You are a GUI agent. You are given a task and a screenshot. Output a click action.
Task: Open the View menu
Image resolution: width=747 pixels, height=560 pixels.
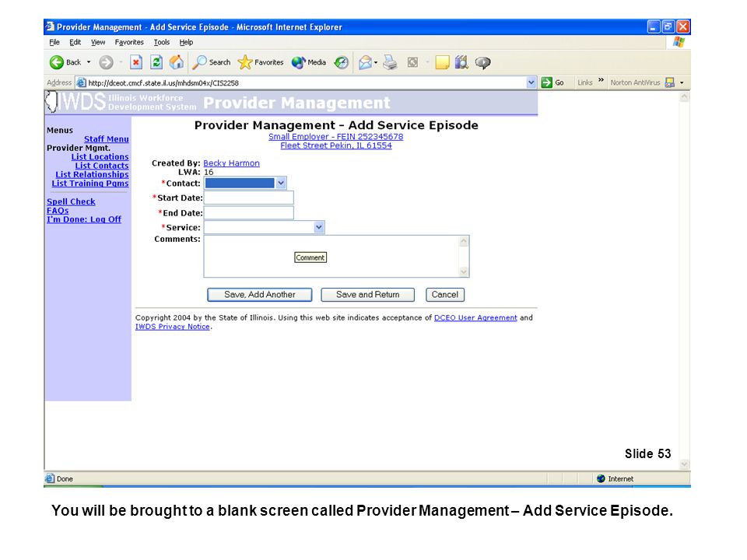[x=98, y=42]
